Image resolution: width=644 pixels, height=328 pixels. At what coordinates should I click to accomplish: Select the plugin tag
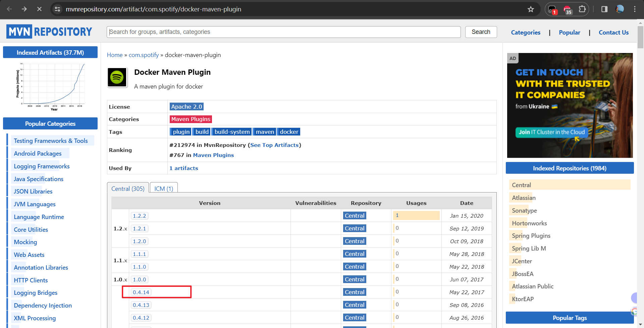click(180, 132)
